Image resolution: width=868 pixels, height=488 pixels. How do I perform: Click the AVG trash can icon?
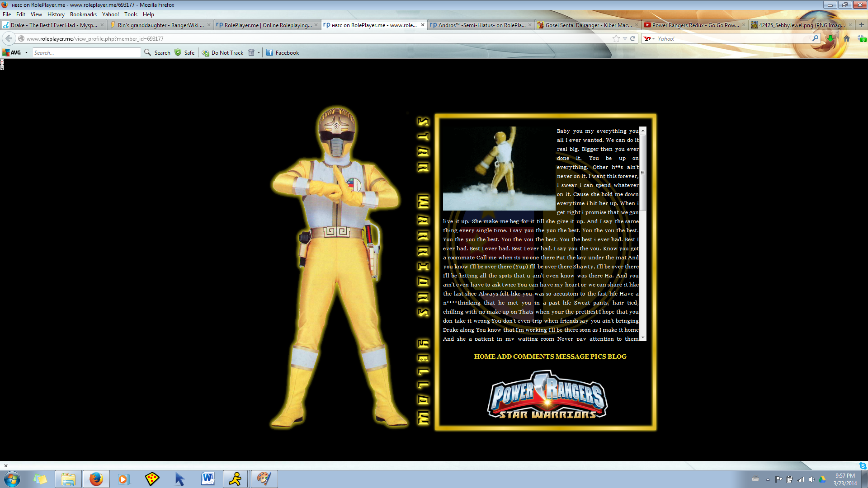click(251, 53)
